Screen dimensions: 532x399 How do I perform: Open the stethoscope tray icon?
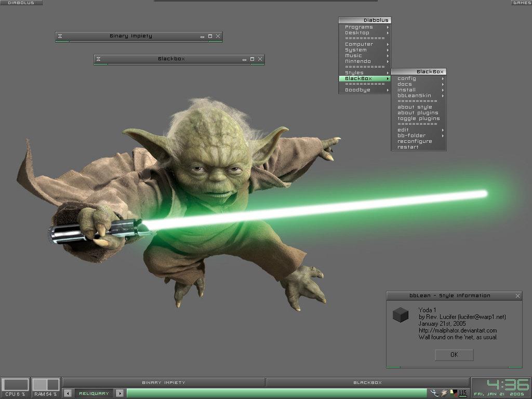click(434, 393)
